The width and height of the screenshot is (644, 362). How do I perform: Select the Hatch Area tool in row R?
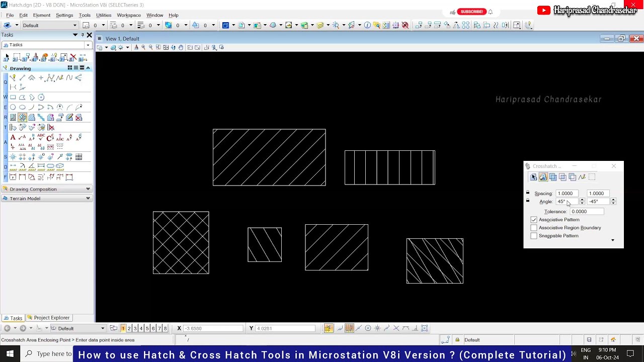[x=13, y=117]
